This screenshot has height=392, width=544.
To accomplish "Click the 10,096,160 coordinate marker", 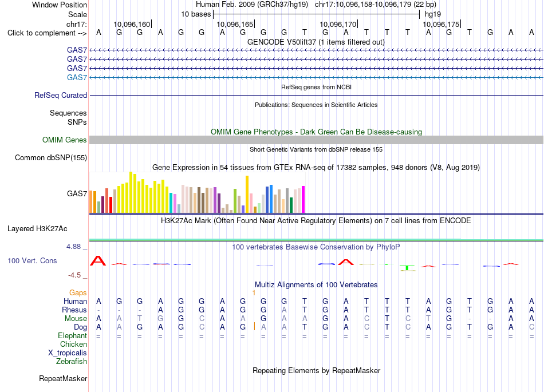I will [x=132, y=24].
